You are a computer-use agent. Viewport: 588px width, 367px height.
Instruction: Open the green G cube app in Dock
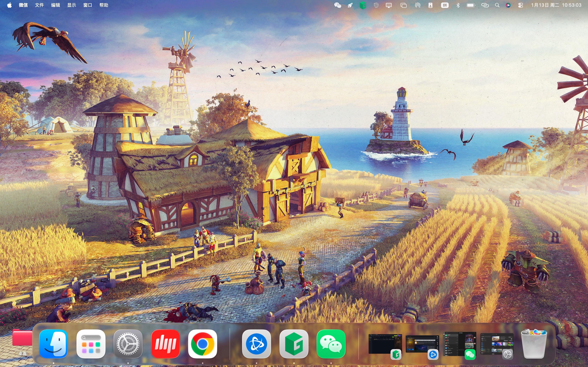[294, 344]
